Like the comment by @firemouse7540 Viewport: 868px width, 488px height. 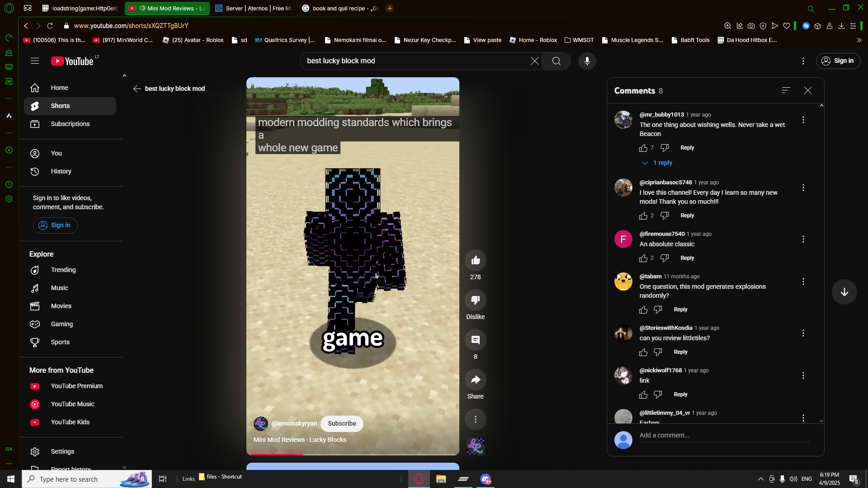(643, 258)
